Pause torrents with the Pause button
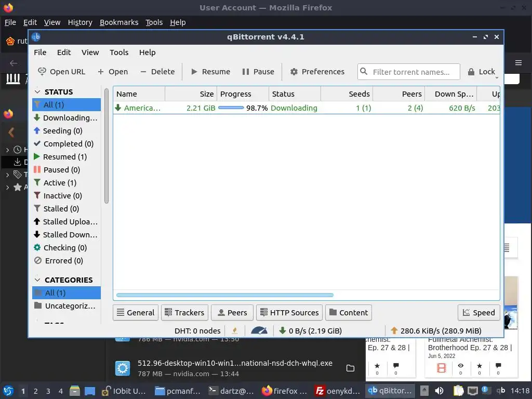Image resolution: width=532 pixels, height=399 pixels. tap(258, 72)
